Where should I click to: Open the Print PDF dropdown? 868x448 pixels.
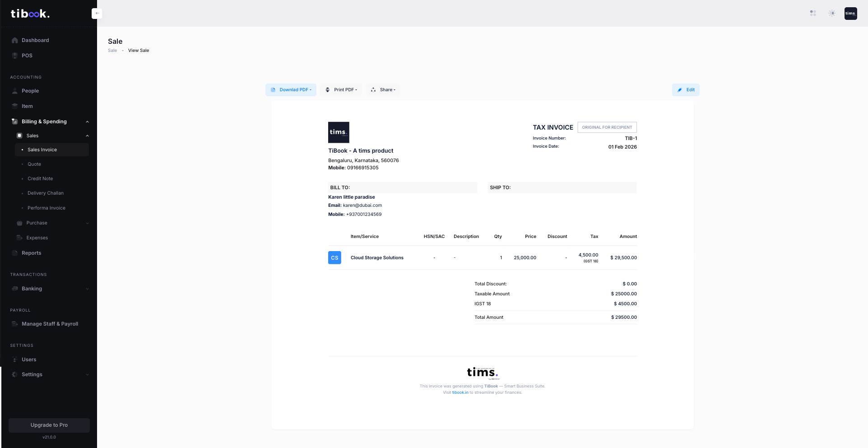tap(341, 90)
